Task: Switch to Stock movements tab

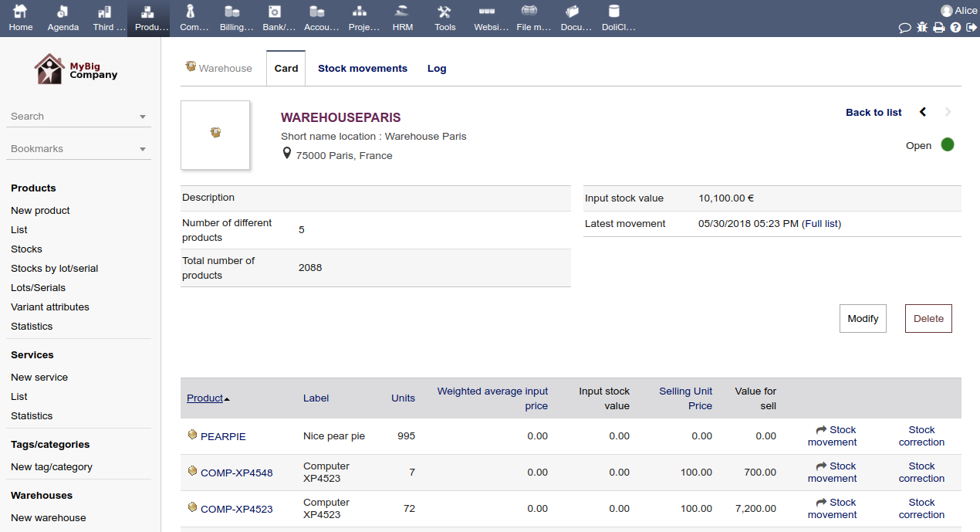Action: (362, 68)
